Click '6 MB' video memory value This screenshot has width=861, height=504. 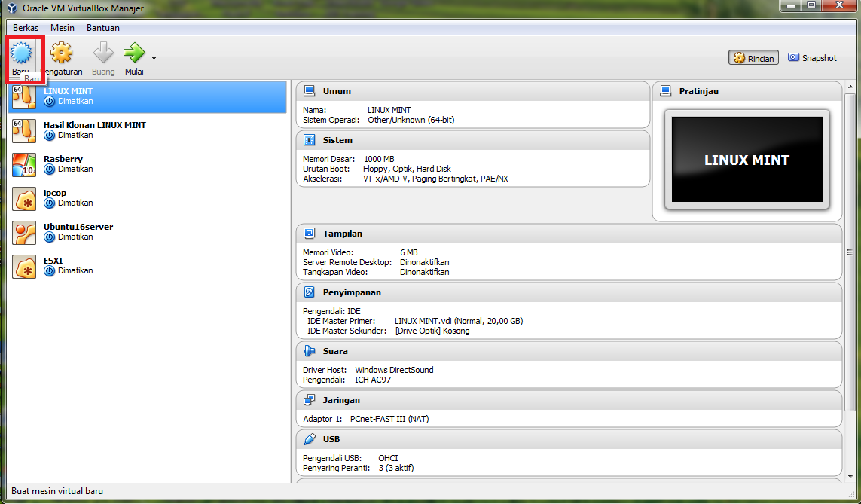point(408,252)
